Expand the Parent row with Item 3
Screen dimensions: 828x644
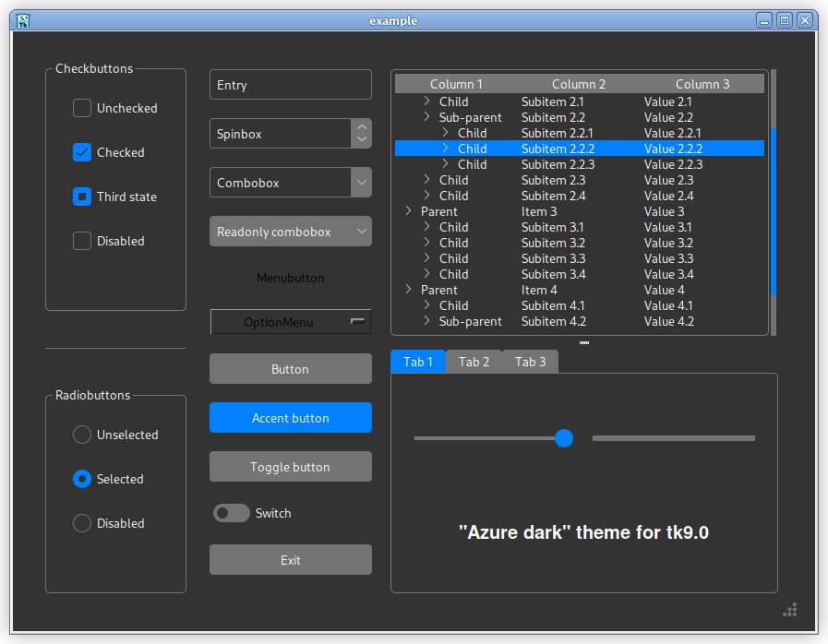(x=408, y=211)
